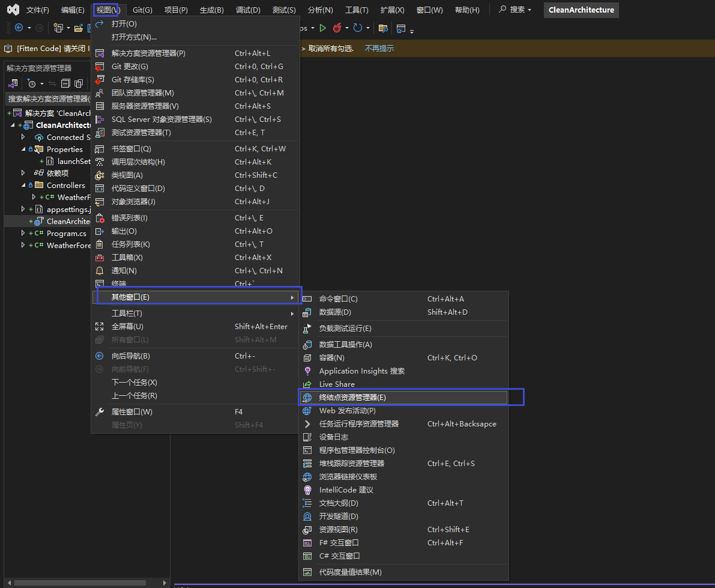Open the Toolbars (工具栏) submenu arrow
The height and width of the screenshot is (588, 715).
point(292,314)
